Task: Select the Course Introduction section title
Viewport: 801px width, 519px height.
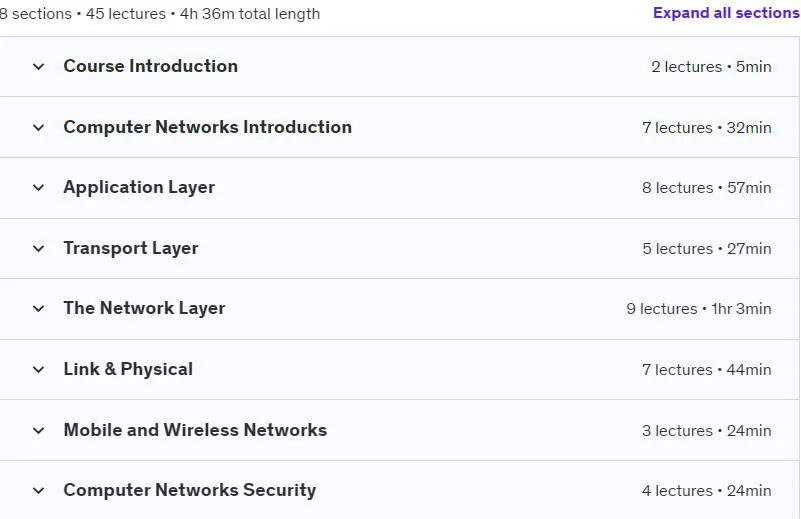Action: [x=151, y=66]
